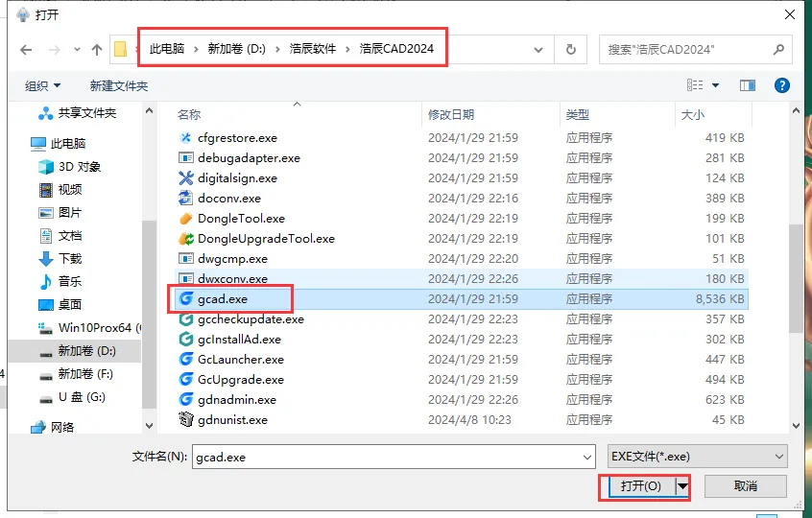Click the DongleUpgradeTool.exe file icon

(185, 239)
